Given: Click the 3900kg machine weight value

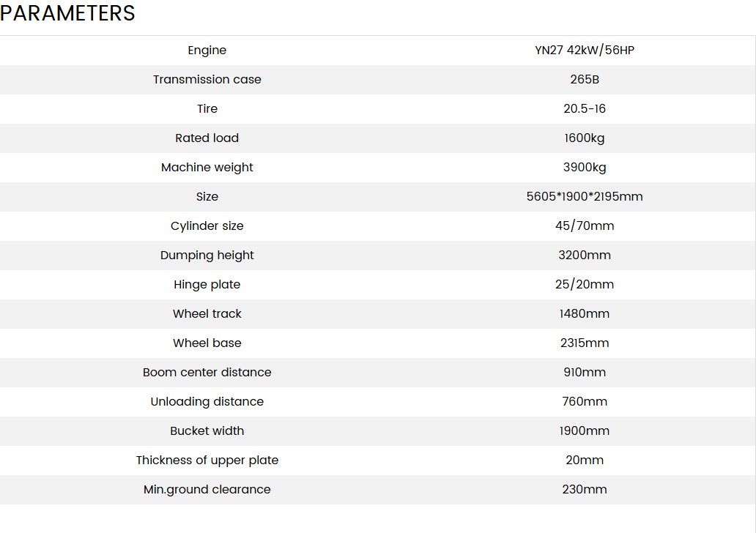Looking at the screenshot, I should tap(585, 167).
